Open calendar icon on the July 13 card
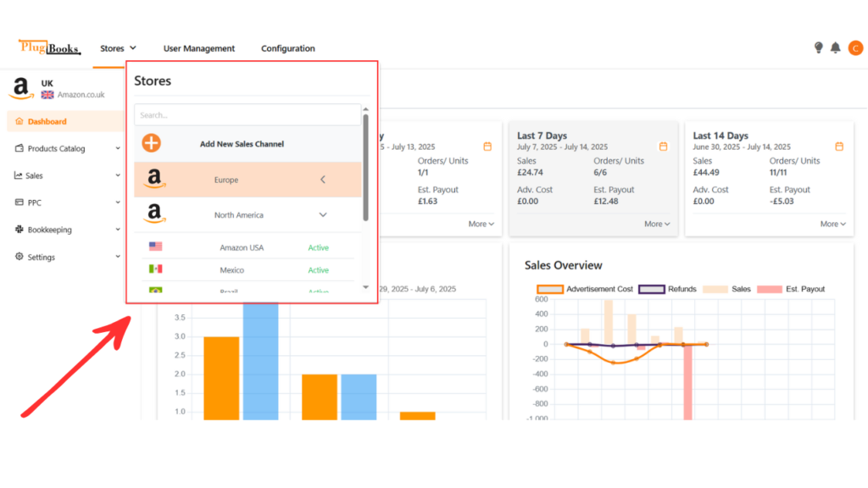The image size is (868, 488). (x=487, y=147)
